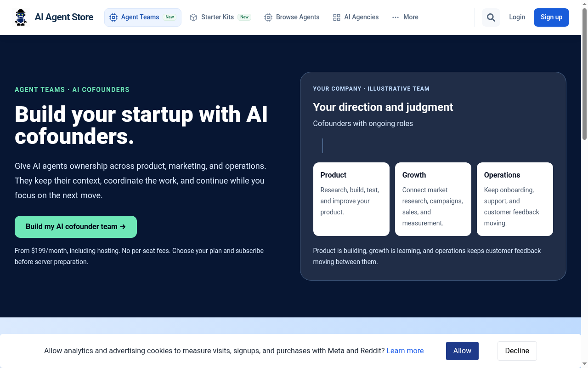Image resolution: width=588 pixels, height=368 pixels.
Task: Expand the More menu
Action: click(x=405, y=17)
